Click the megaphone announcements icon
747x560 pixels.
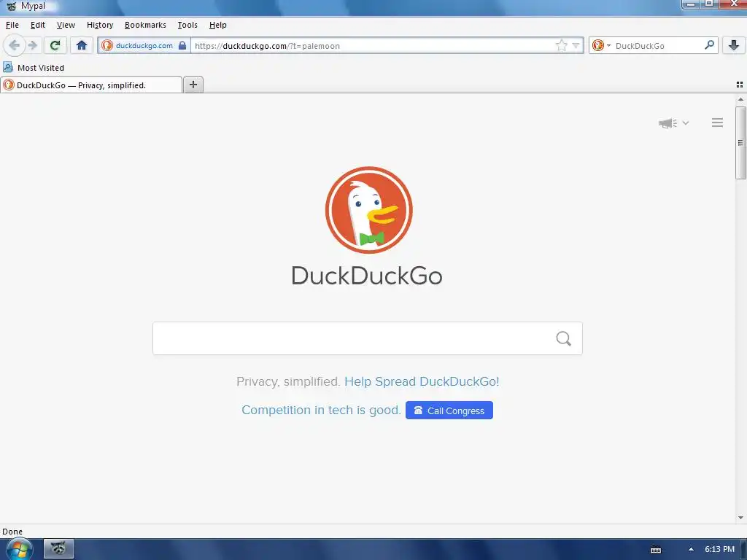click(x=668, y=123)
